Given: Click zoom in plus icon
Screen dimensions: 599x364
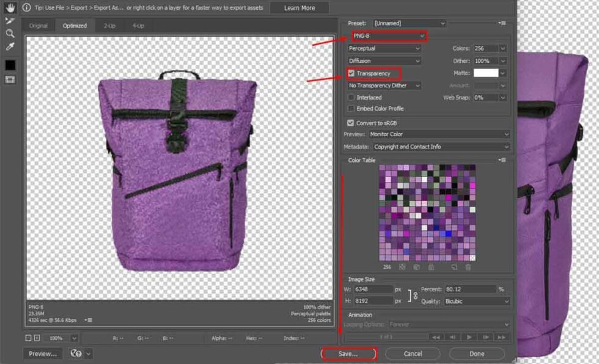Looking at the screenshot, I should point(37,338).
